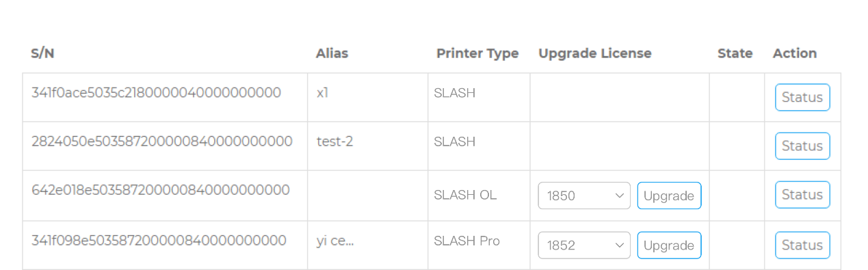
Task: Select serial number starting with 341f0ace
Action: (x=156, y=92)
